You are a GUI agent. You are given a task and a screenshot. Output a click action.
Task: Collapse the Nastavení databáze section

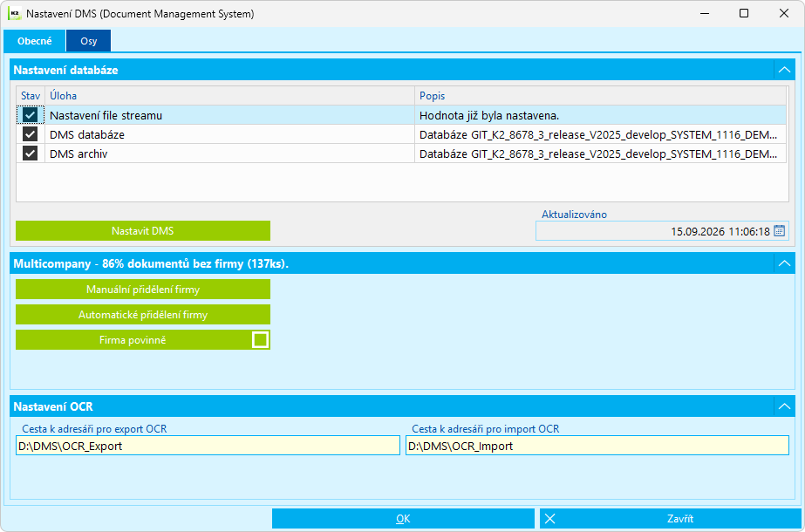(784, 69)
